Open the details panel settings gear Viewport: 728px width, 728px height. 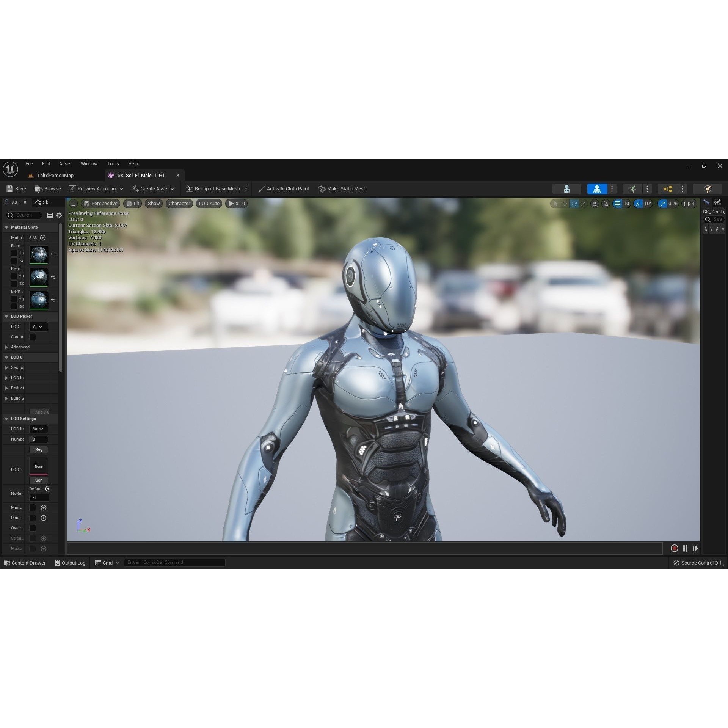(x=59, y=215)
